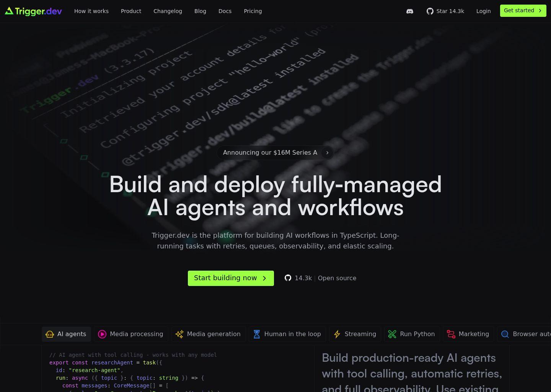Open the Product menu
The width and height of the screenshot is (551, 392).
click(x=131, y=11)
